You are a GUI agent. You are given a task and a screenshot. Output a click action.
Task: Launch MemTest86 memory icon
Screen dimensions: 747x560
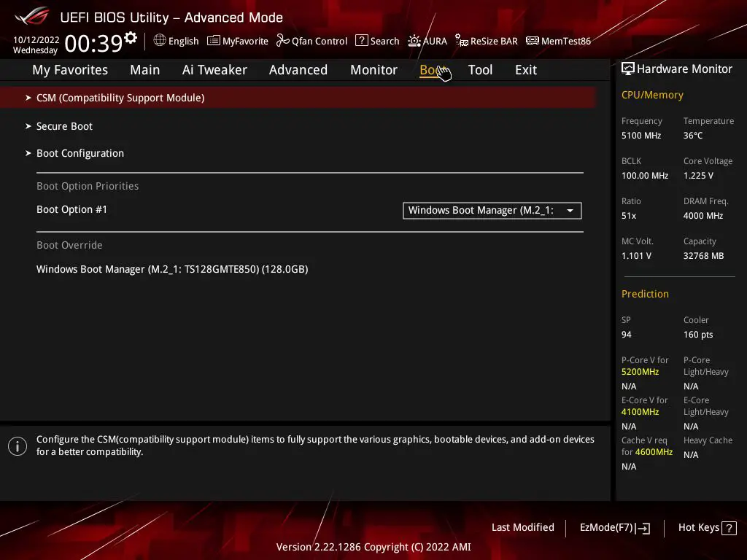(532, 41)
